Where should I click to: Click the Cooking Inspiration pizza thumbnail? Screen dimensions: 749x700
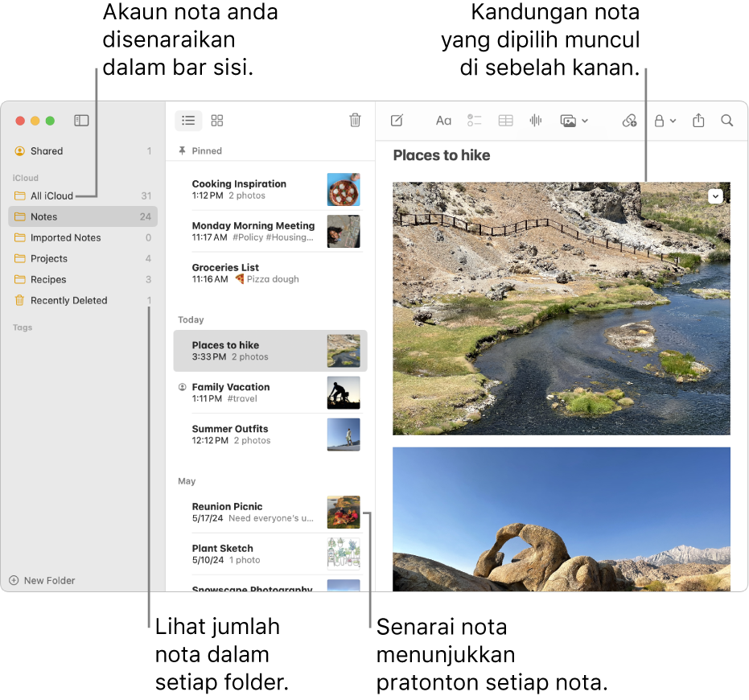(344, 190)
